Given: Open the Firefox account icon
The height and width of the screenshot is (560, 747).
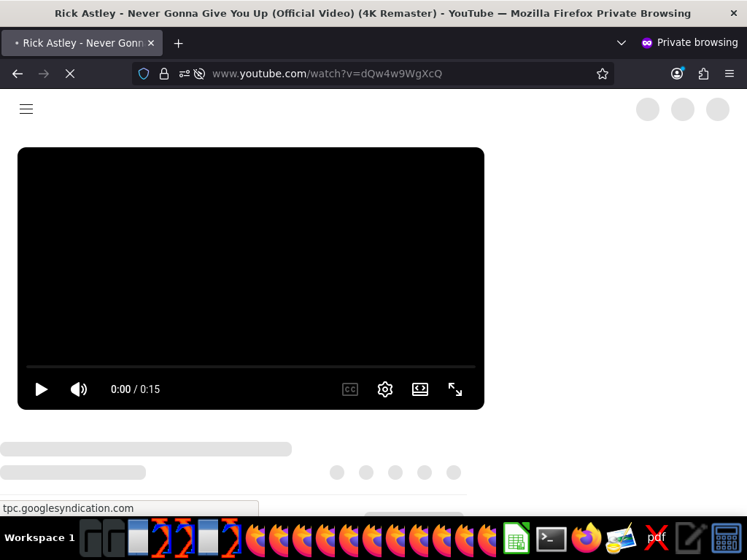Looking at the screenshot, I should 677,74.
